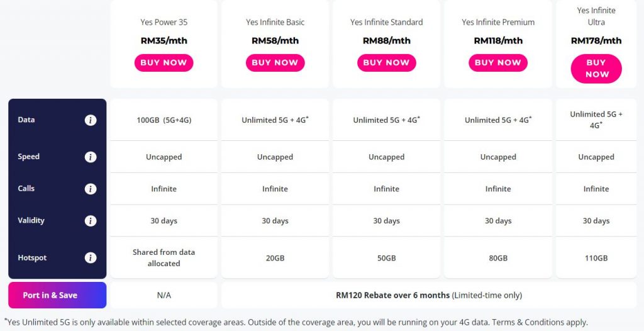Click the Hotspot info icon

91,258
